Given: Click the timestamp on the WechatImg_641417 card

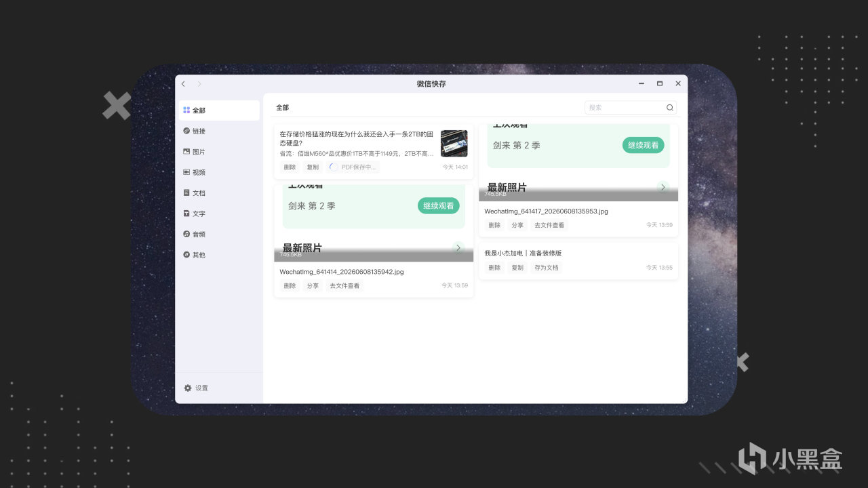Looking at the screenshot, I should pyautogui.click(x=660, y=225).
